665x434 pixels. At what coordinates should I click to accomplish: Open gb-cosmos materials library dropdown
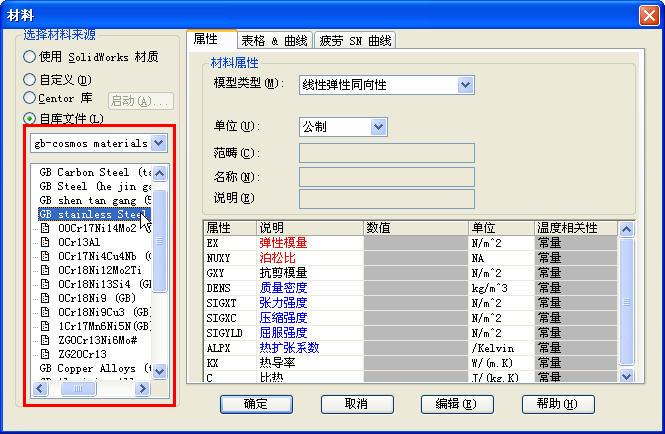(159, 143)
